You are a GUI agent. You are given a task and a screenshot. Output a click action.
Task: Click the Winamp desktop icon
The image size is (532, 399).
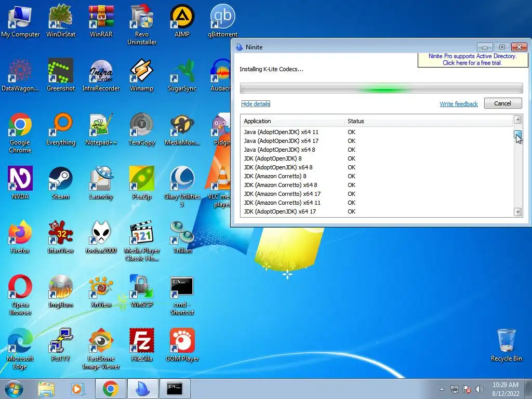141,75
